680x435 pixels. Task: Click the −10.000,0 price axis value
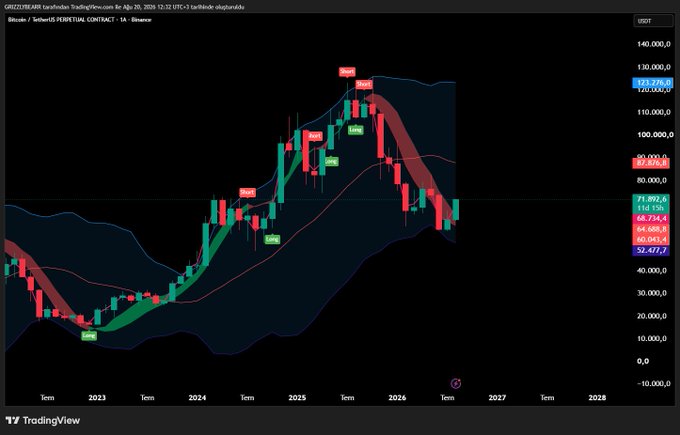[654, 383]
